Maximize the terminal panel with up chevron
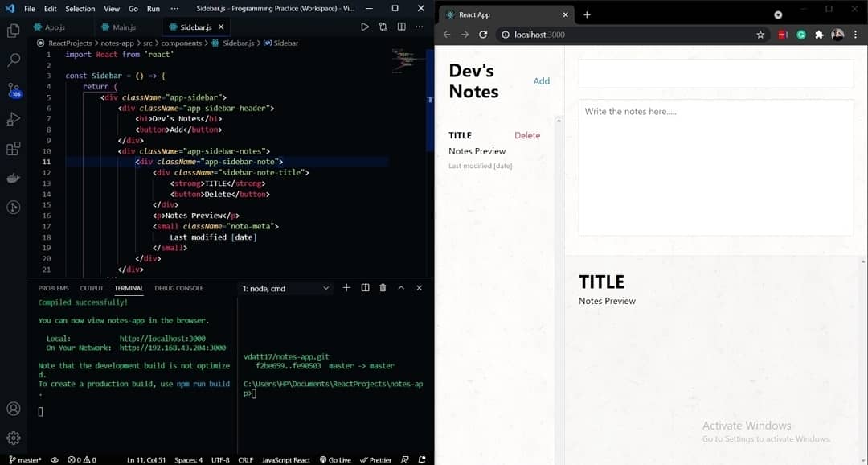The width and height of the screenshot is (868, 465). pos(401,288)
